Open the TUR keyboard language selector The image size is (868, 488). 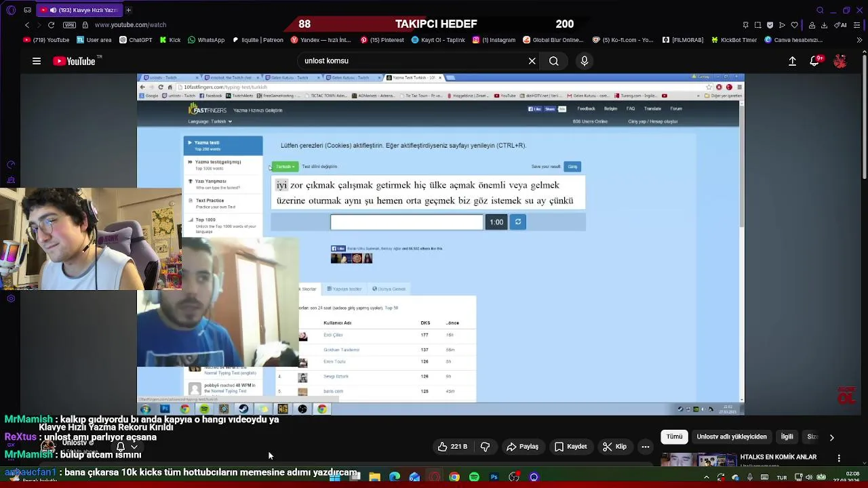pyautogui.click(x=782, y=477)
